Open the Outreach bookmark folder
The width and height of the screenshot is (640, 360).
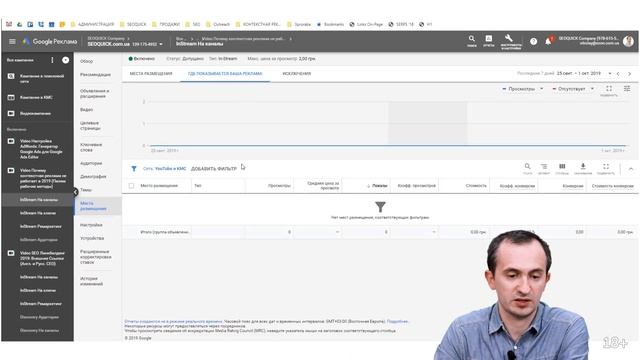(218, 24)
